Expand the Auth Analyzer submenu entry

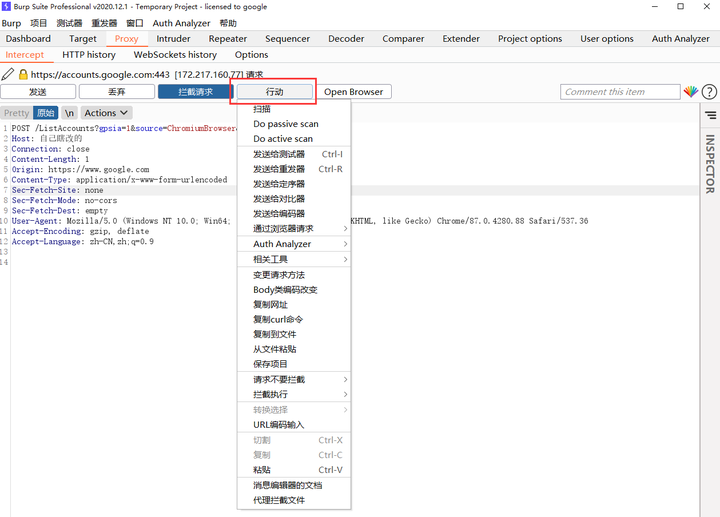[x=294, y=244]
